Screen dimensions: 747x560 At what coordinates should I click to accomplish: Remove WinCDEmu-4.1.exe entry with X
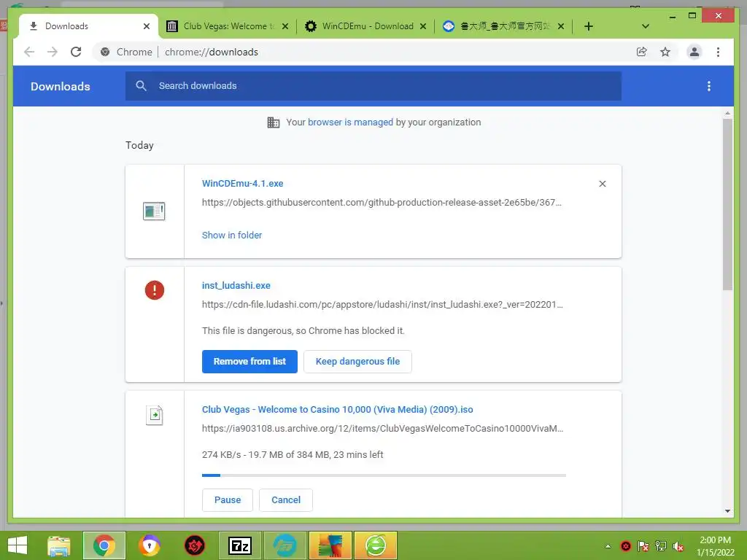click(602, 184)
